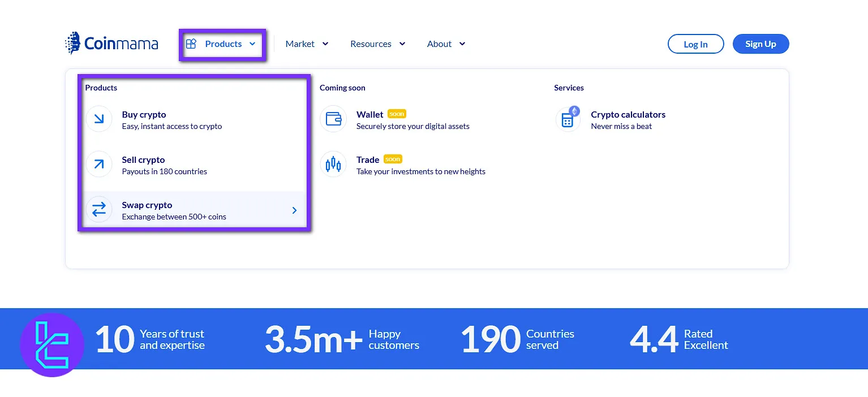
Task: Expand the About dropdown chevron
Action: click(x=462, y=44)
